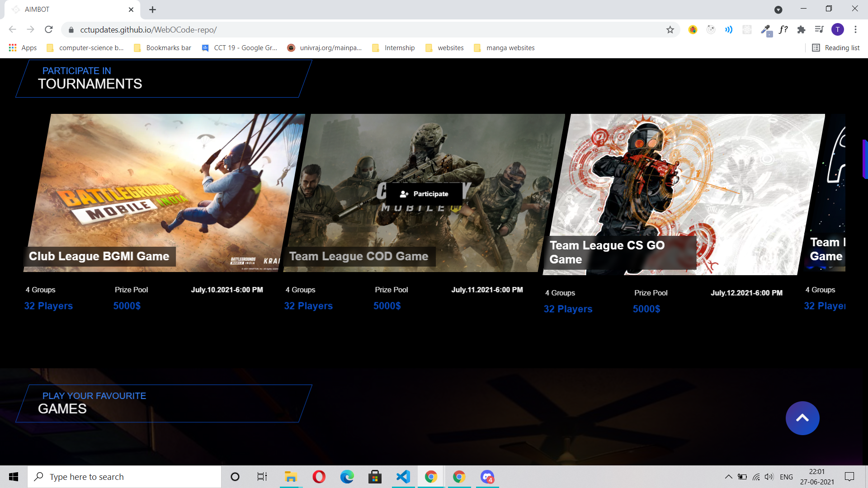Expand manga websites bookmarks folder

[x=504, y=48]
